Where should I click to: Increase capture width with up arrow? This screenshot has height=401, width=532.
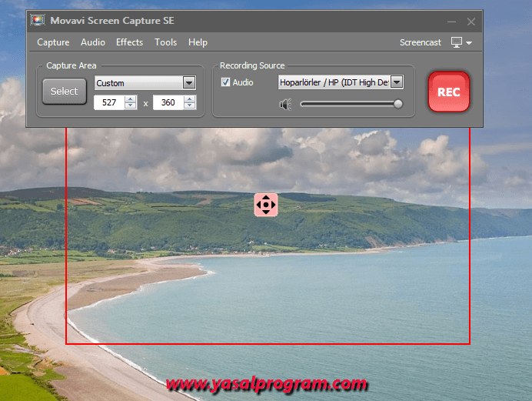[131, 99]
